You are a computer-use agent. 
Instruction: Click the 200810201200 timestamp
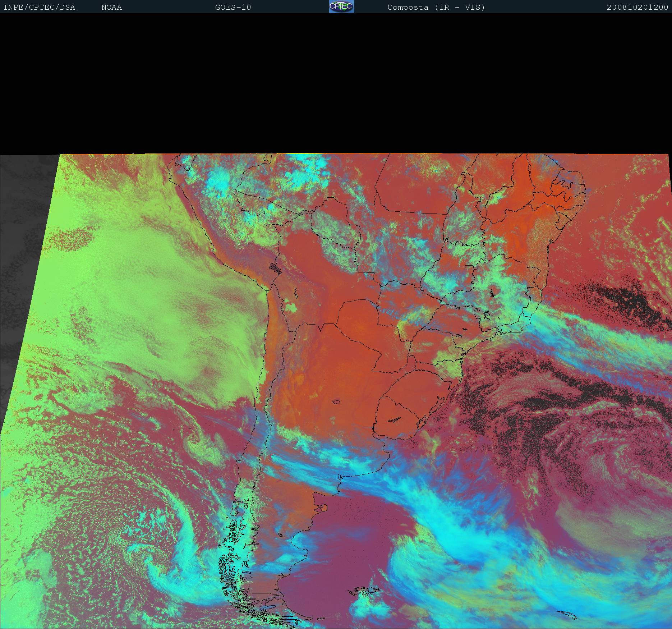click(637, 7)
